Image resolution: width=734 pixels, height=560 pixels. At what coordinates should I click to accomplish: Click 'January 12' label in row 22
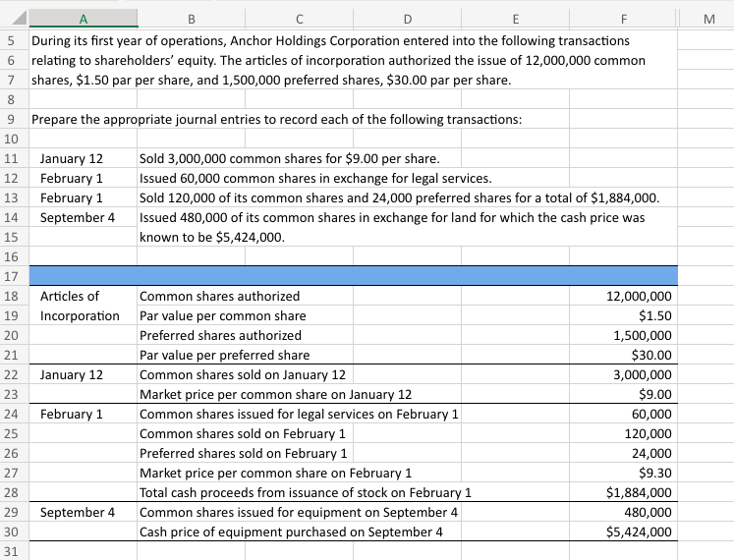(84, 374)
